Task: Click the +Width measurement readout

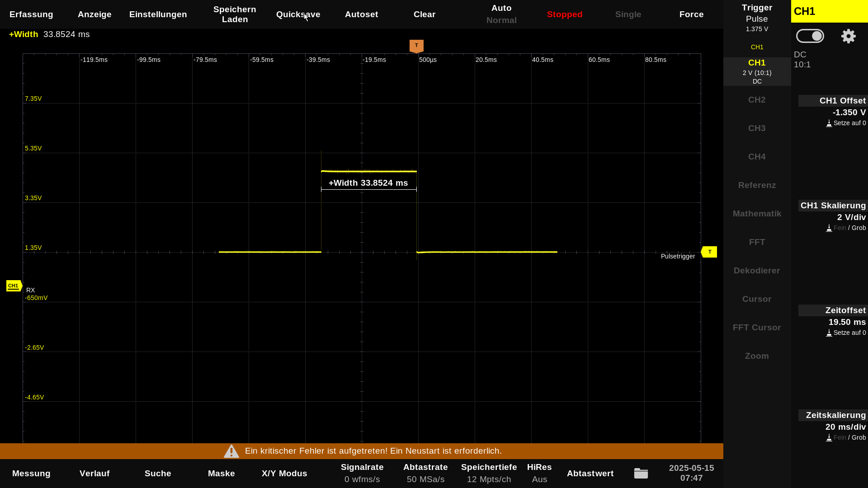Action: [49, 34]
